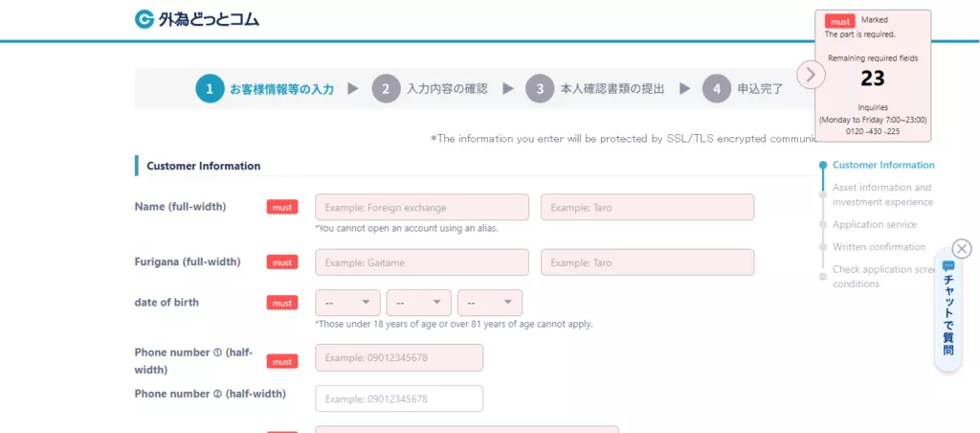980x433 pixels.
Task: Open the birth year dropdown
Action: point(347,303)
